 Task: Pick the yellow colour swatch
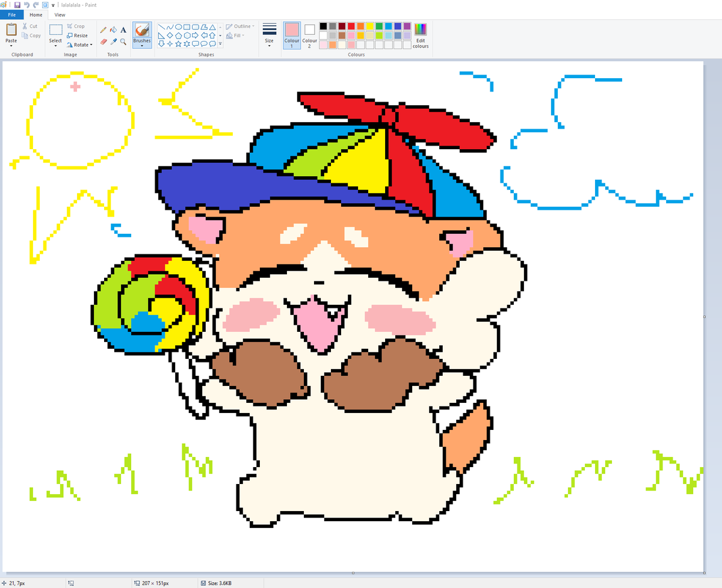click(x=370, y=26)
